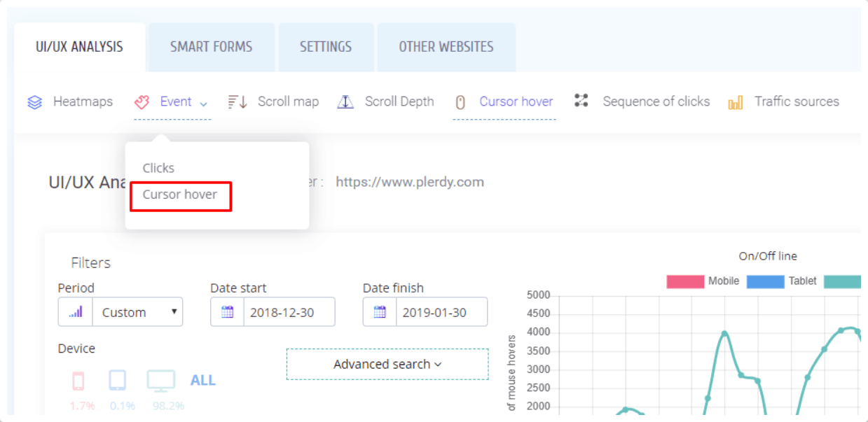
Task: Click the Traffic sources bar chart icon
Action: tap(735, 103)
